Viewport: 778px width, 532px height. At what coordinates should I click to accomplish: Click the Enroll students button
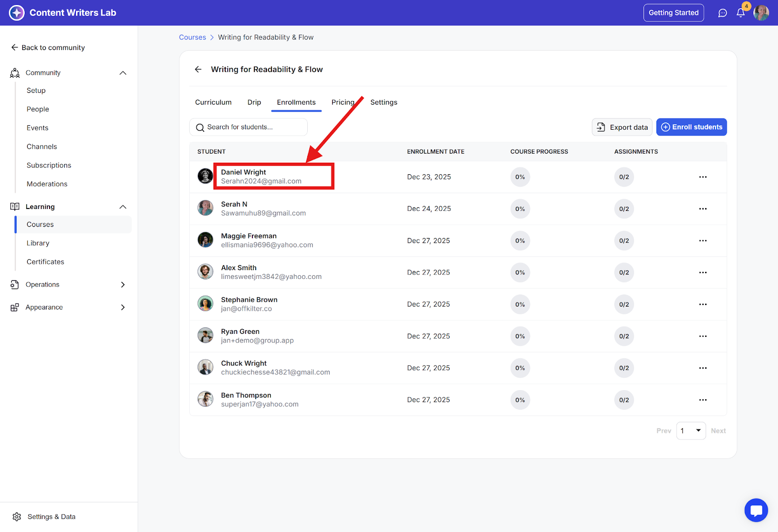tap(691, 127)
